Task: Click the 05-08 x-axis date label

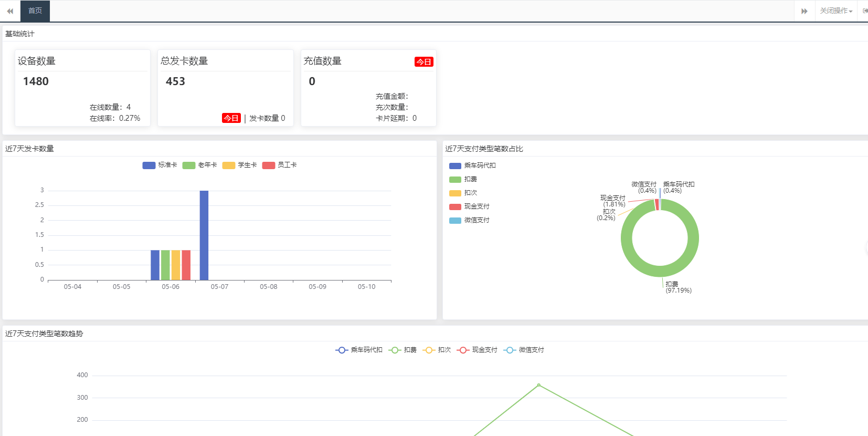Action: coord(269,287)
